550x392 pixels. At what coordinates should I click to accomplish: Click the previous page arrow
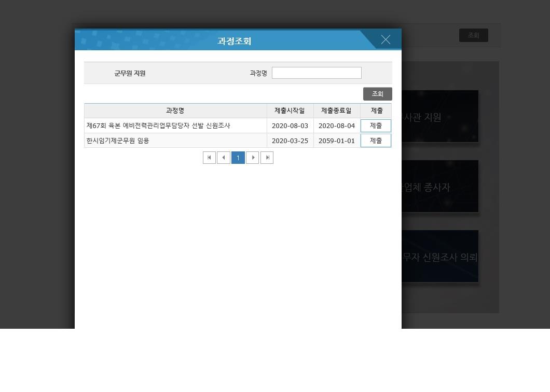[224, 158]
